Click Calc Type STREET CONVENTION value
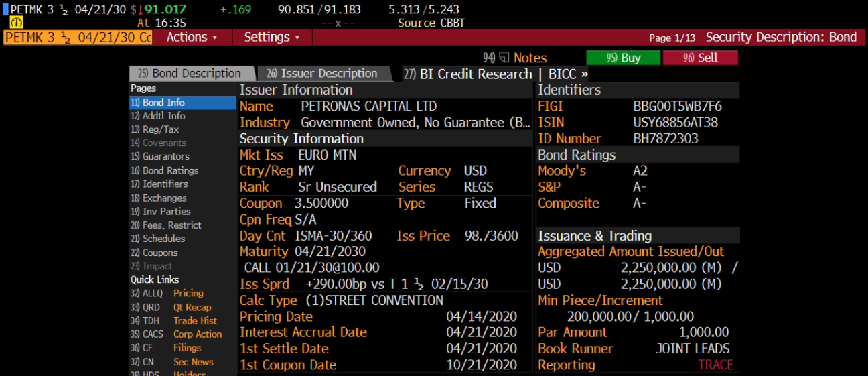Viewport: 868px width, 376px height. click(x=374, y=300)
